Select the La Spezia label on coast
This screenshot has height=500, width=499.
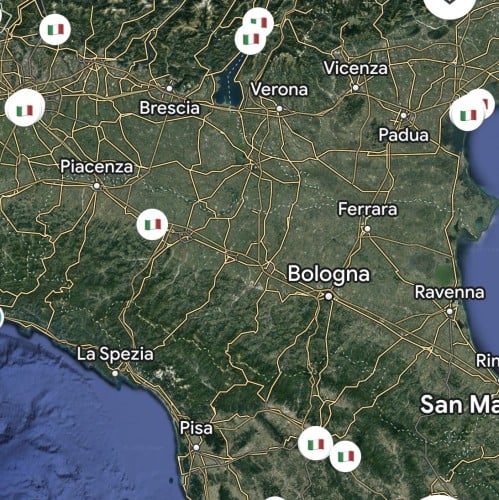115,354
